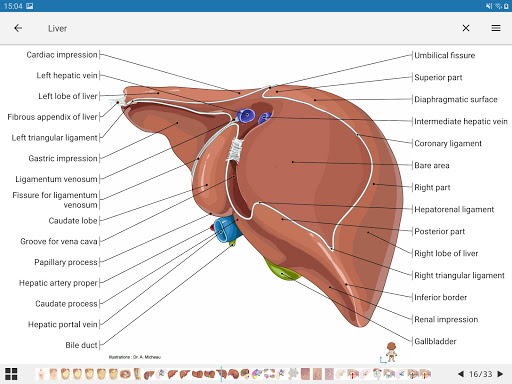
Task: Click the current-position marker in thumbnail strip
Action: pos(221,374)
